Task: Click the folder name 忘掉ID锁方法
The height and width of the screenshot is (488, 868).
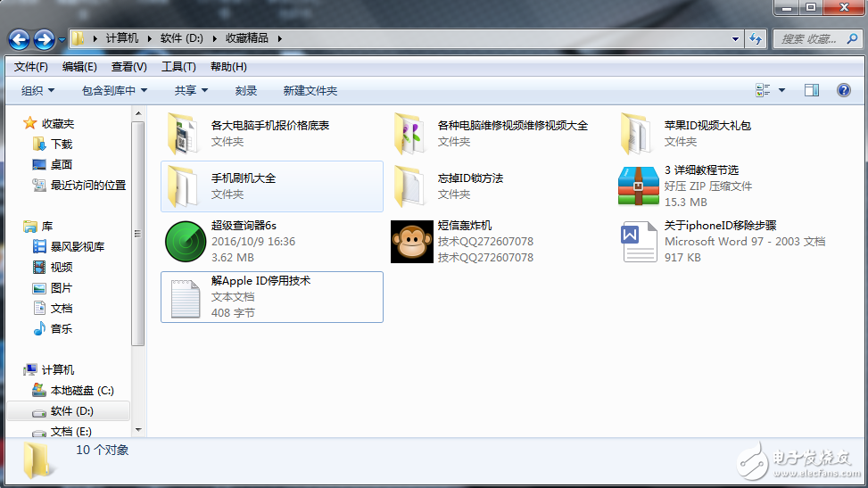Action: click(x=470, y=178)
